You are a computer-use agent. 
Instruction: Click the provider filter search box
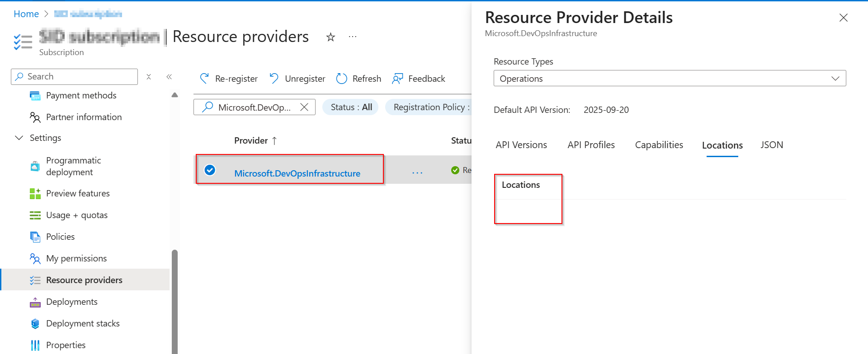coord(255,107)
